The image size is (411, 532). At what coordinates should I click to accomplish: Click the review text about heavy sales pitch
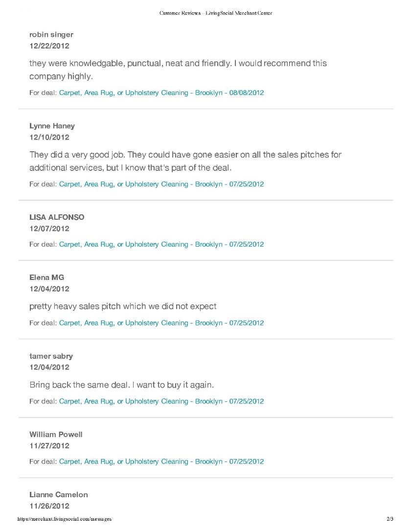click(123, 306)
